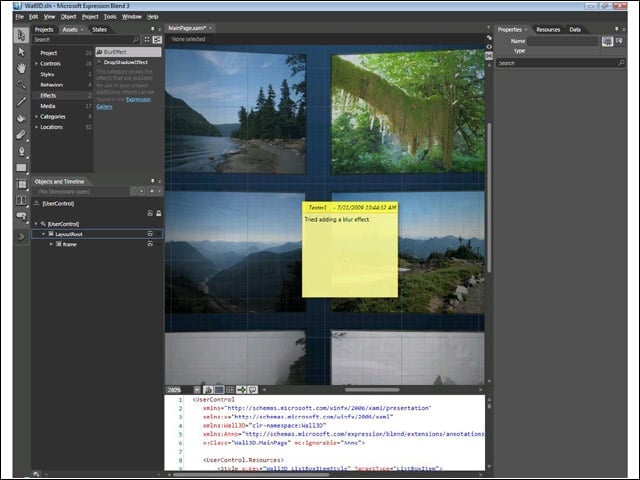Switch to the States tab

[99, 29]
